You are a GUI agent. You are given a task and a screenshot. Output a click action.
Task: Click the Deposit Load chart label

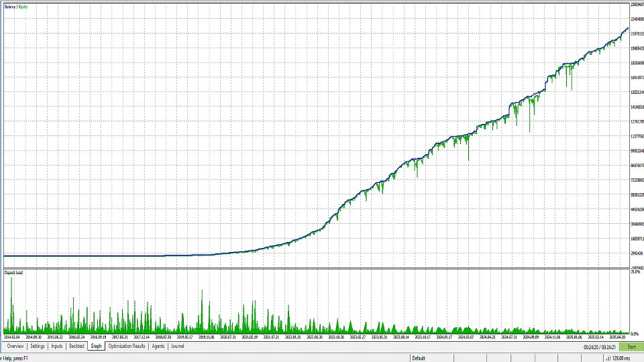[13, 273]
